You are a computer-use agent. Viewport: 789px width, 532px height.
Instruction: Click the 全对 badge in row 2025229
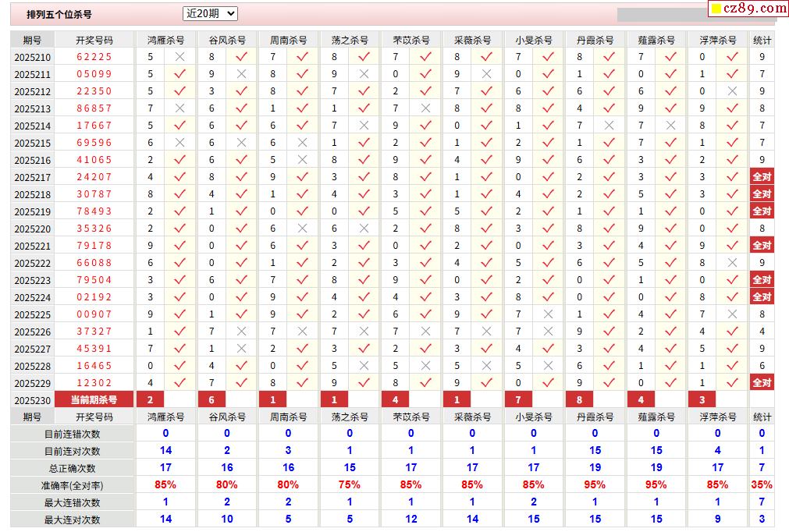tap(762, 383)
